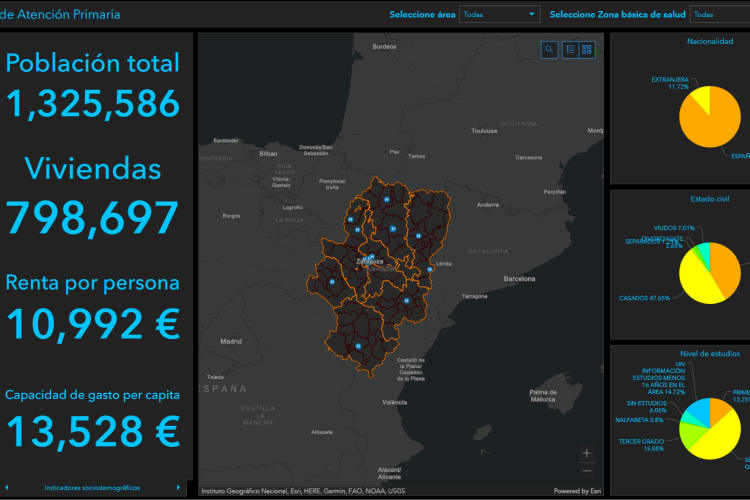Click the Nacionalidad chart title
This screenshot has width=750, height=500.
click(710, 42)
